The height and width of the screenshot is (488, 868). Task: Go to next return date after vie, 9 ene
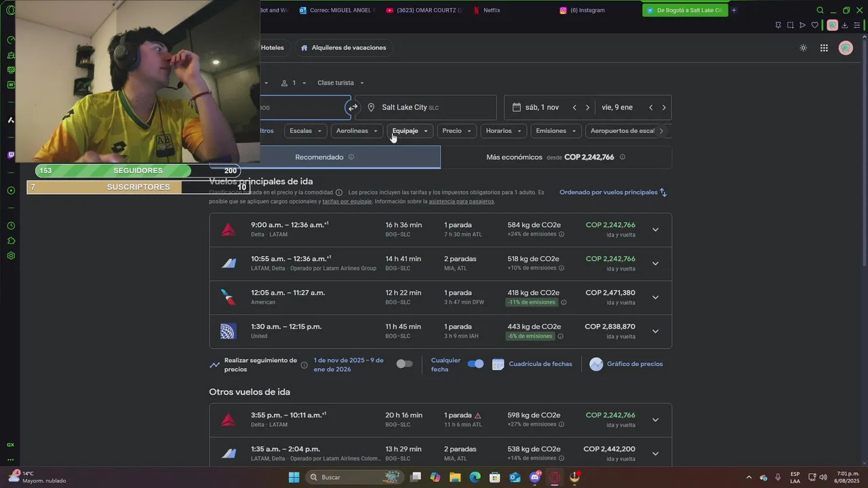point(664,107)
